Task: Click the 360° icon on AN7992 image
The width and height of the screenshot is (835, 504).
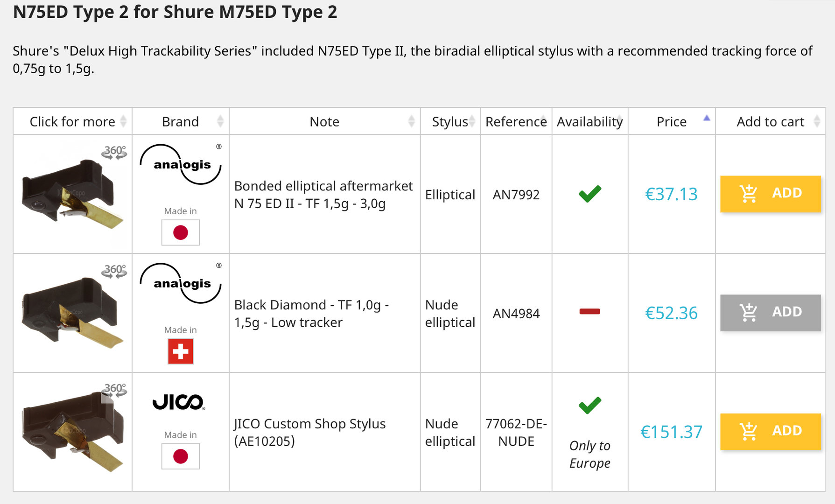Action: (x=114, y=152)
